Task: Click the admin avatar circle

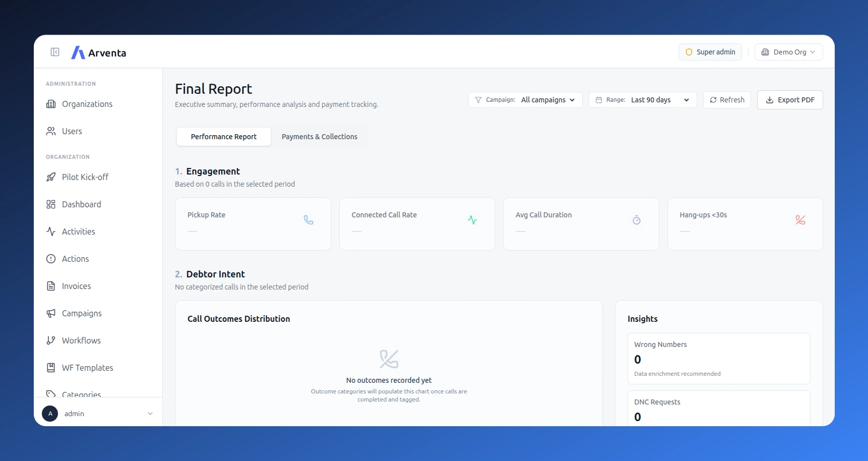Action: (50, 414)
